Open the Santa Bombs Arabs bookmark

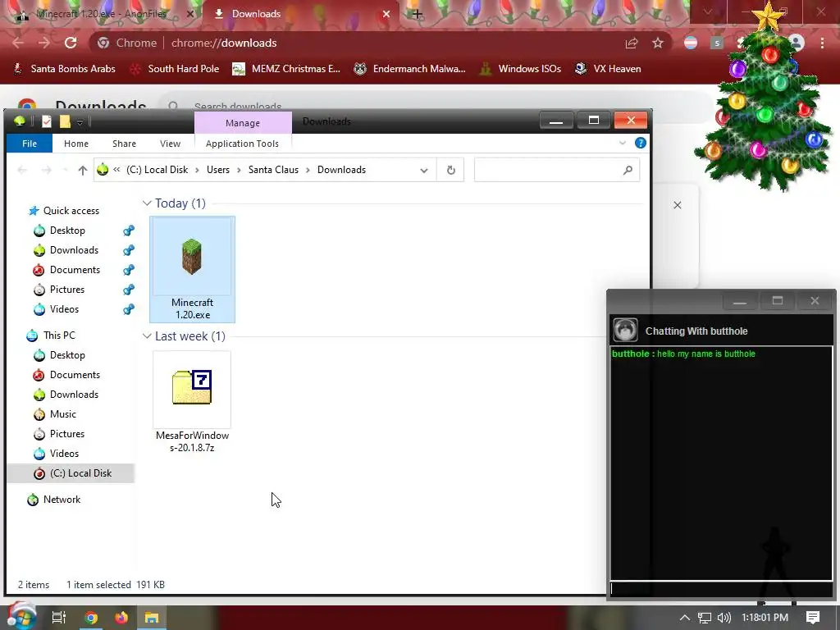[x=64, y=69]
